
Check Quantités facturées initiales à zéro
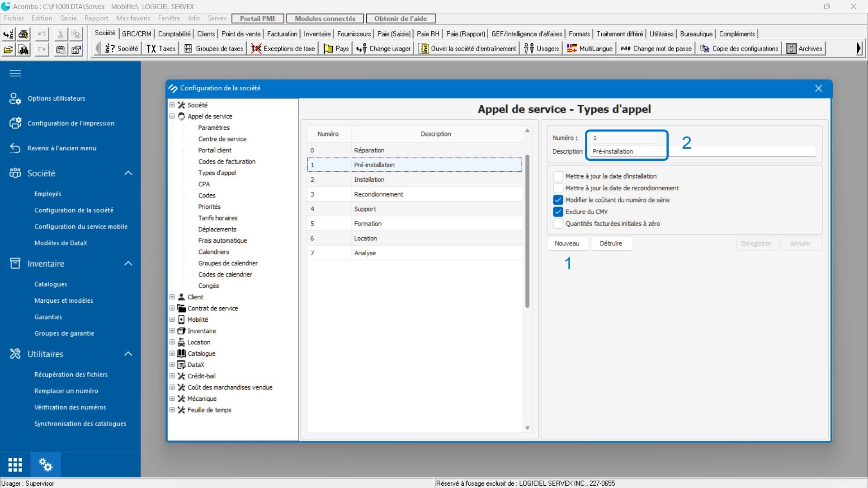[558, 224]
